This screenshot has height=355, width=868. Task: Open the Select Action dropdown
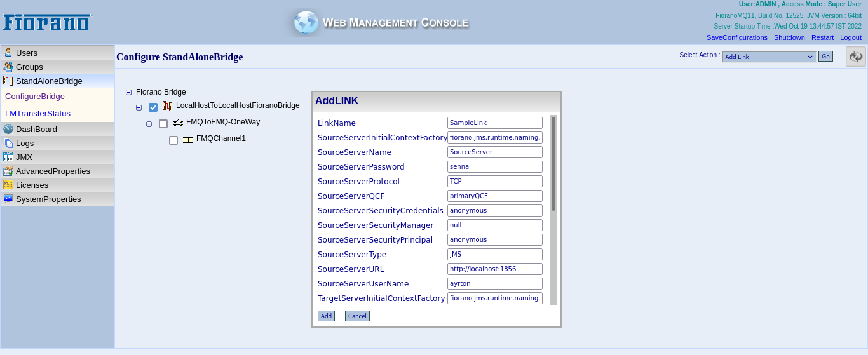pos(770,57)
